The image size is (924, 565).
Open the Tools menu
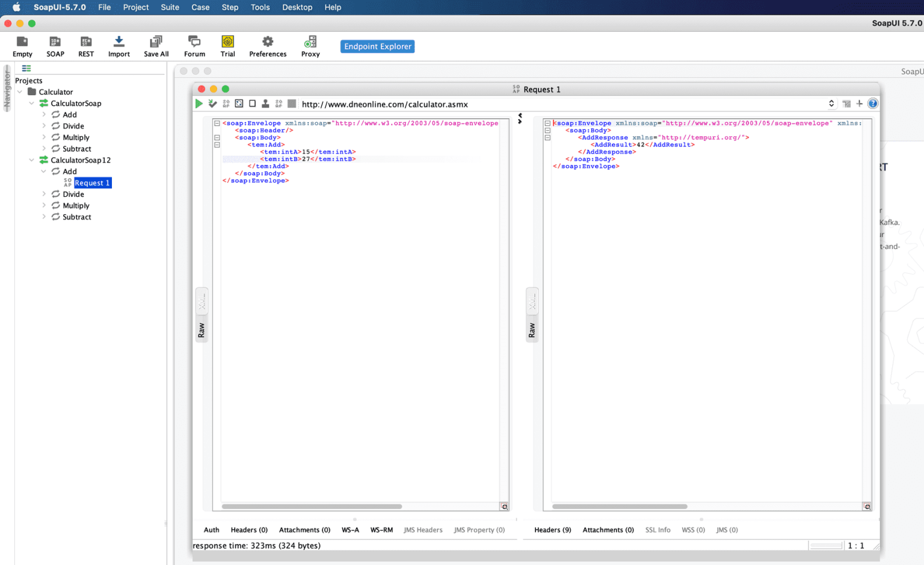[260, 7]
